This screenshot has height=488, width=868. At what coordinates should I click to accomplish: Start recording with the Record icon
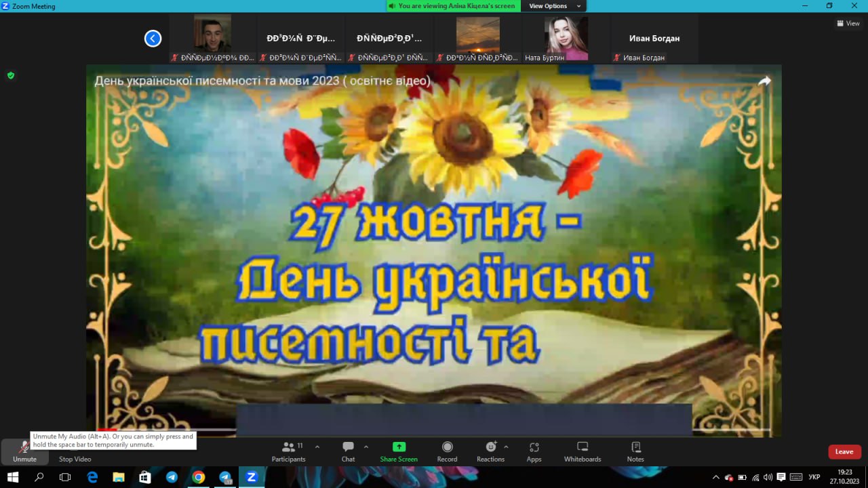click(x=447, y=451)
